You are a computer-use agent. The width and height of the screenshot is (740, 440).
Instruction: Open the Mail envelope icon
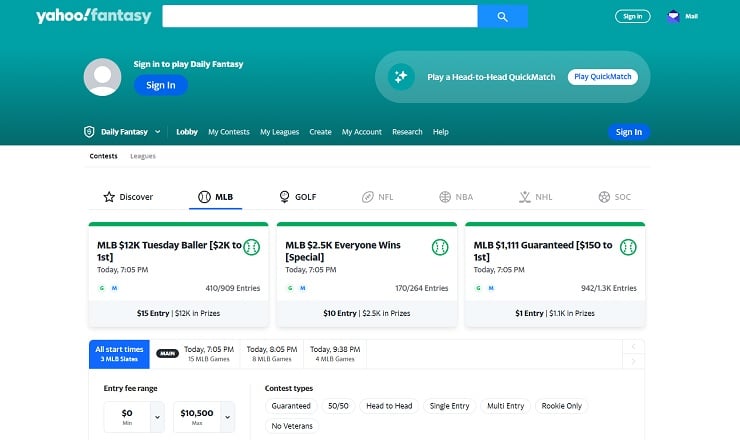[x=673, y=17]
